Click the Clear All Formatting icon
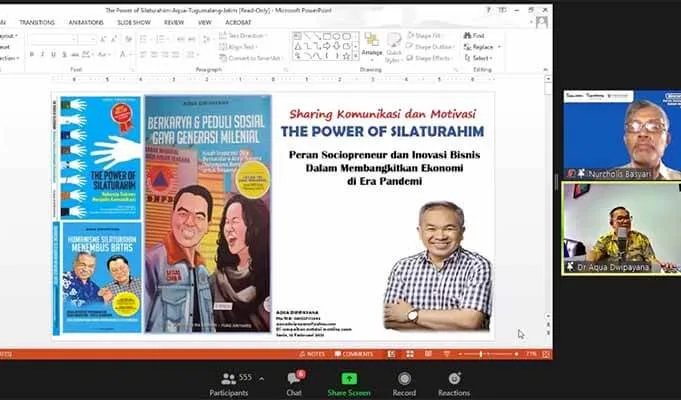681x400 pixels. coord(129,40)
